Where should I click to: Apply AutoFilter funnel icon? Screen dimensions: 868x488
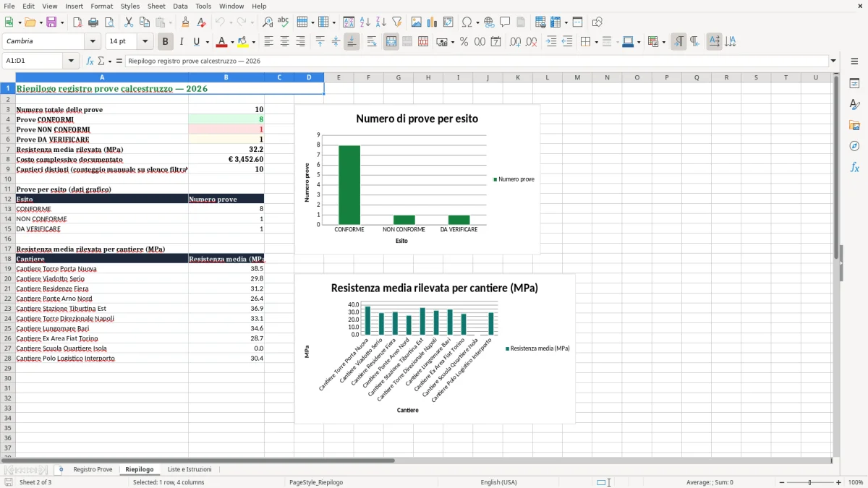[396, 22]
